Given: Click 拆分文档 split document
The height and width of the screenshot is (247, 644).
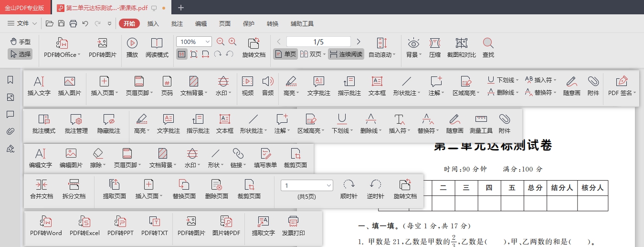Looking at the screenshot, I should [x=74, y=190].
